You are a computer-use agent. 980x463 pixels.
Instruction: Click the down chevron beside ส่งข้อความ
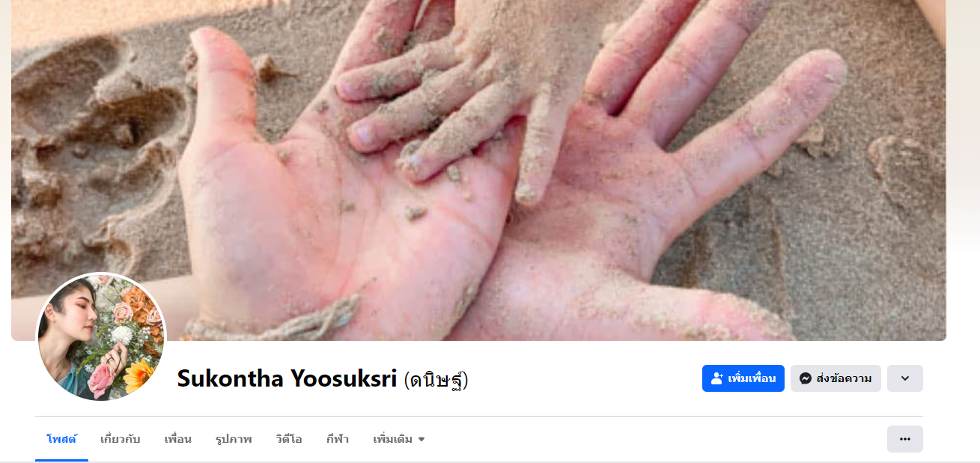pyautogui.click(x=904, y=378)
